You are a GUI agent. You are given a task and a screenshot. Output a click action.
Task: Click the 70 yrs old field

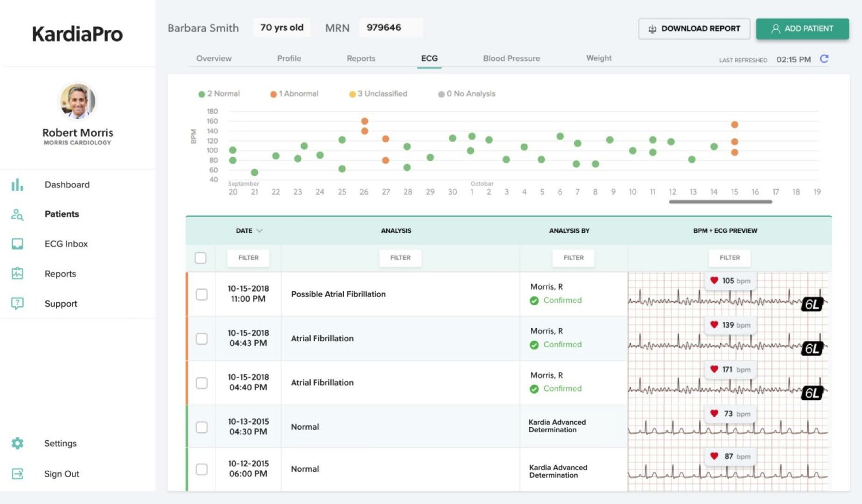(282, 28)
